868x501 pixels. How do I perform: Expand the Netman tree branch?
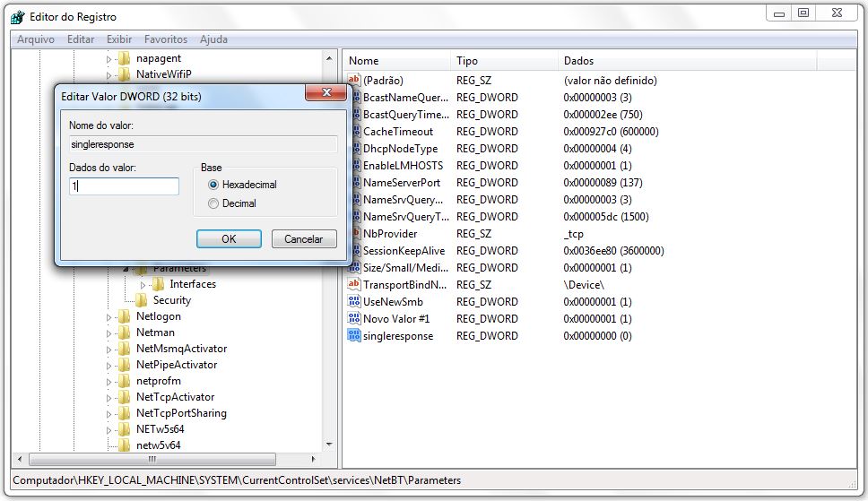[110, 333]
